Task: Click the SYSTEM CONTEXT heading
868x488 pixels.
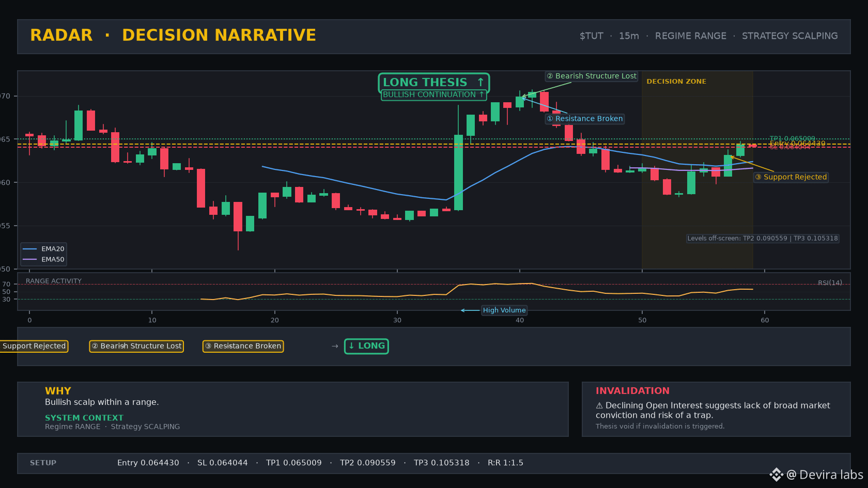Action: pyautogui.click(x=84, y=418)
